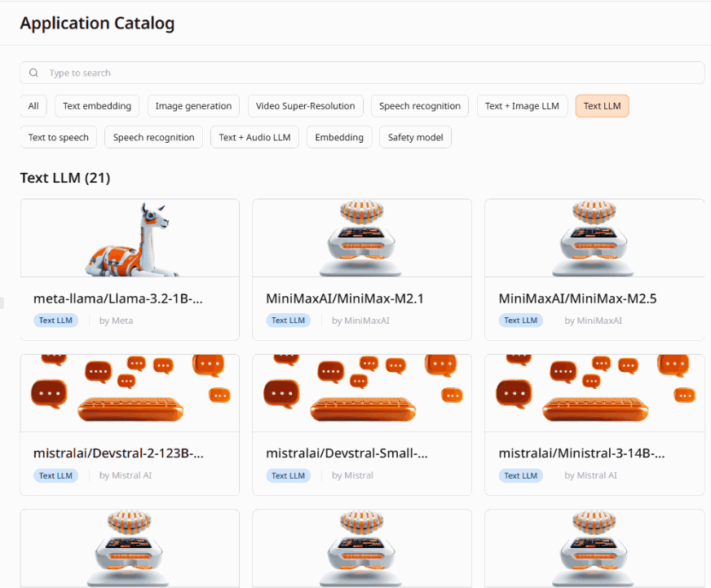Choose Speech recognition chip in first row
The image size is (711, 588).
(x=420, y=106)
